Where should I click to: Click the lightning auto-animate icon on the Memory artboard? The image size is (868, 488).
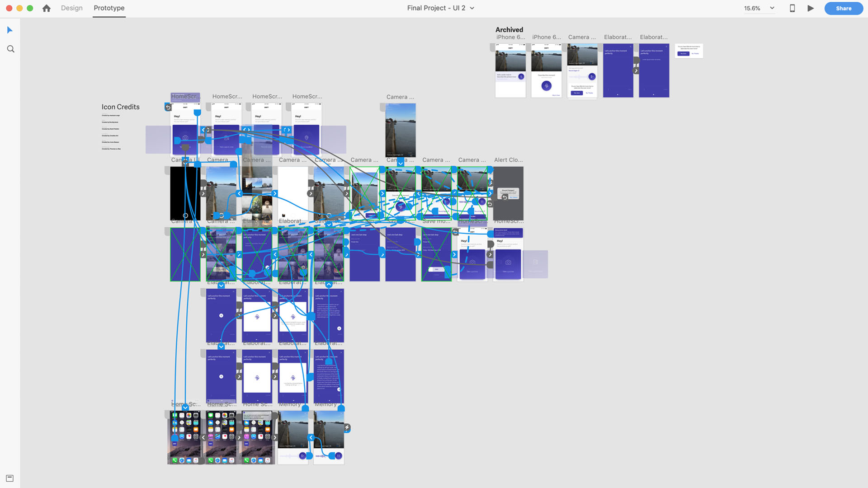[347, 426]
